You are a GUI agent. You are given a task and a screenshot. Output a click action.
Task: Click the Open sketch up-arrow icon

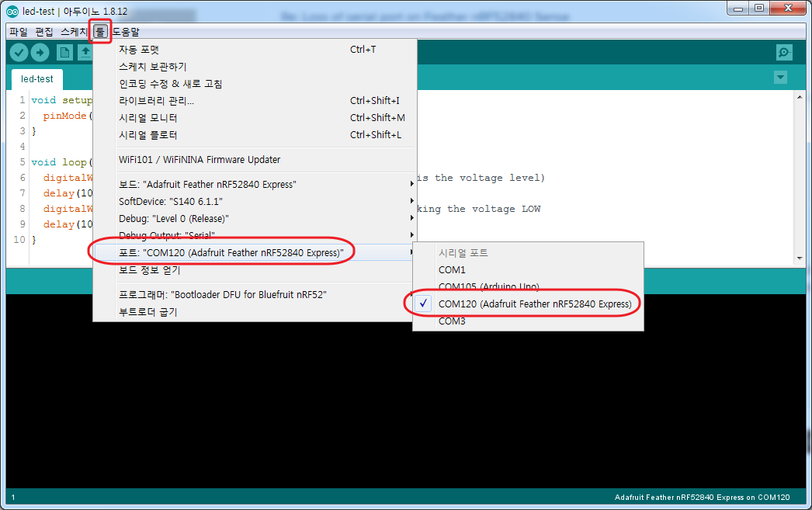(85, 52)
